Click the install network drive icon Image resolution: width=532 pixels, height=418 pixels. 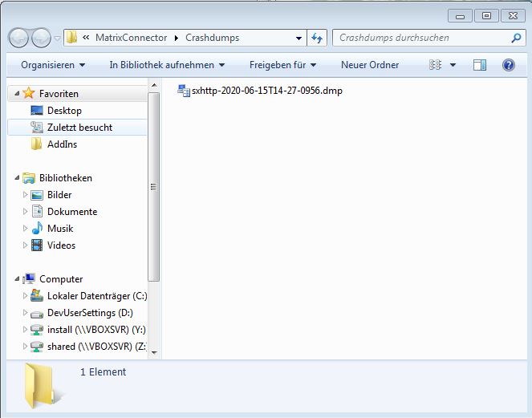tap(37, 330)
